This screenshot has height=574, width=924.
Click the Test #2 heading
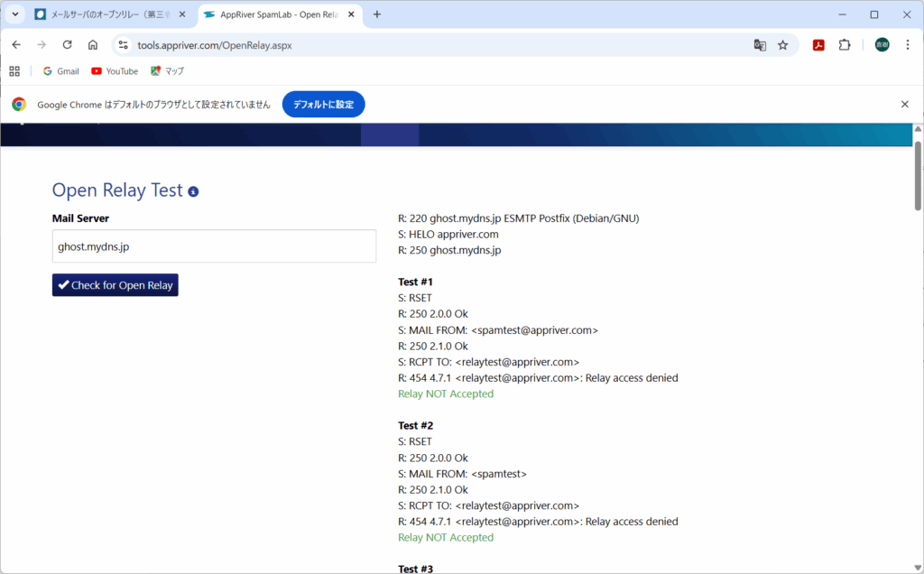tap(415, 425)
